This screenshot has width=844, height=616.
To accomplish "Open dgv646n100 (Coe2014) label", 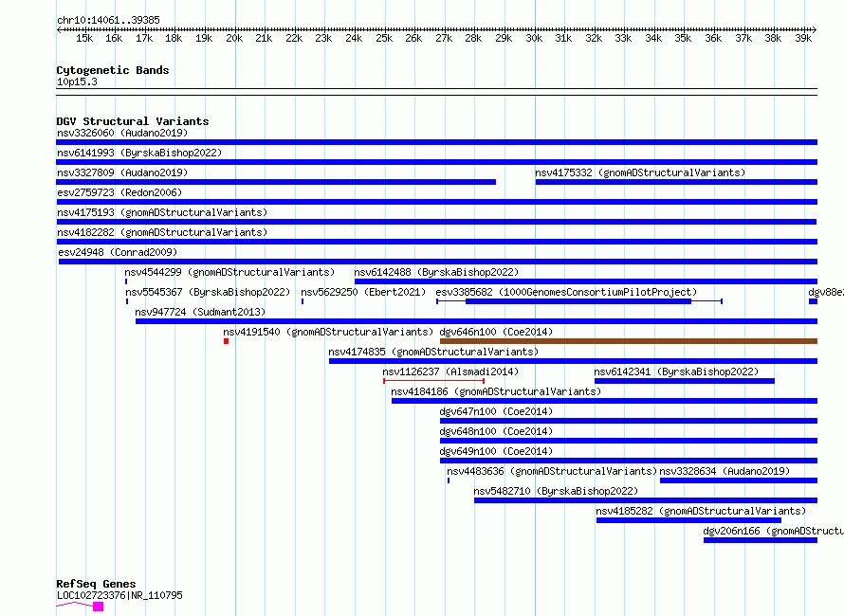I will pos(496,332).
